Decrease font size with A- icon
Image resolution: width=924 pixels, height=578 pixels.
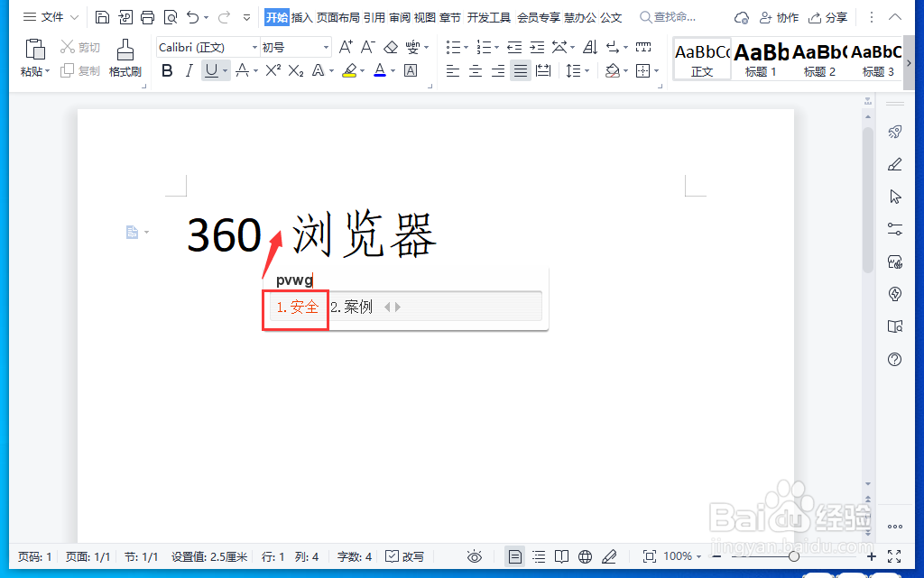[368, 47]
